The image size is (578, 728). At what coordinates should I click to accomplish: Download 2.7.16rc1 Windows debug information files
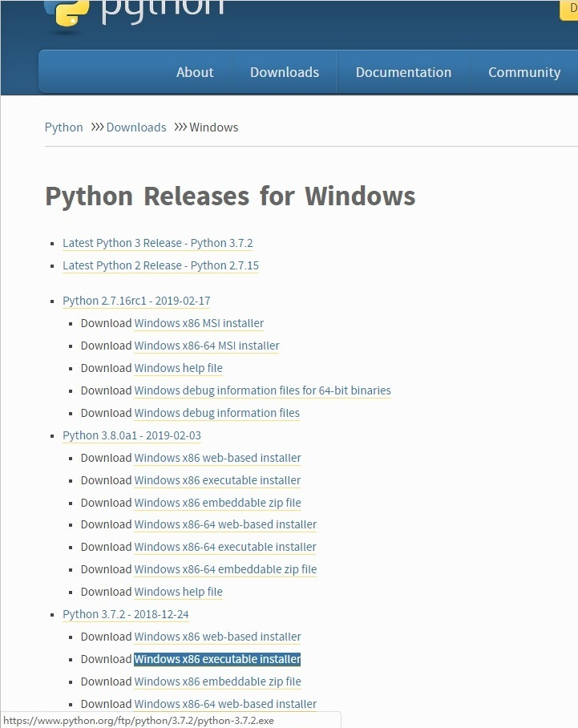point(216,413)
